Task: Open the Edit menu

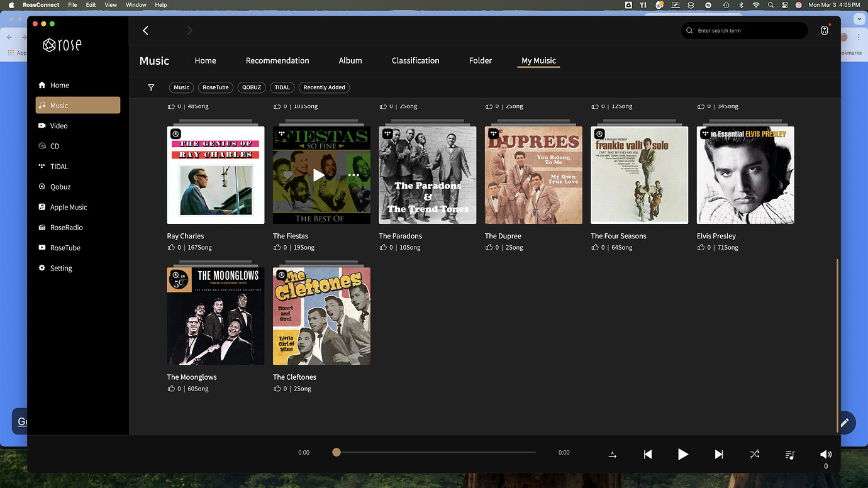Action: pos(91,4)
